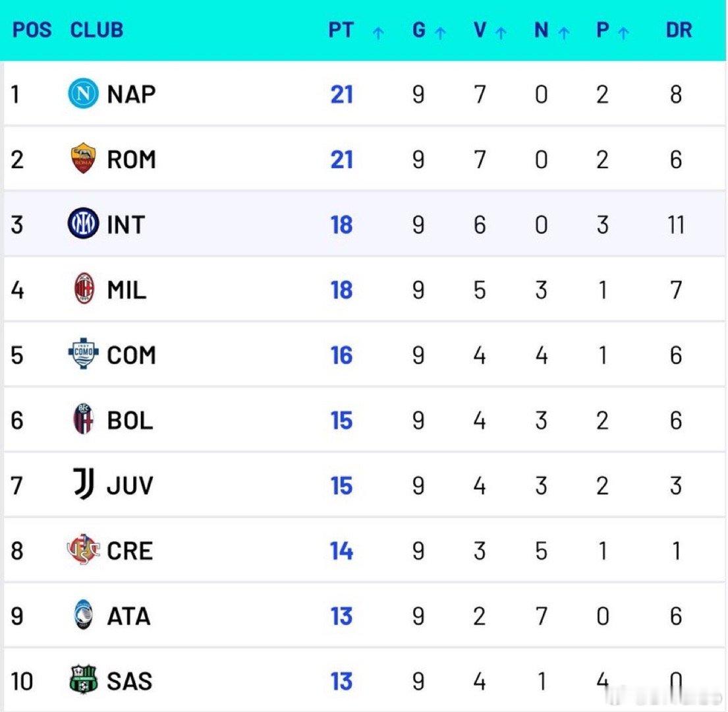The image size is (728, 712).
Task: Sort table by PT column arrow
Action: [378, 33]
